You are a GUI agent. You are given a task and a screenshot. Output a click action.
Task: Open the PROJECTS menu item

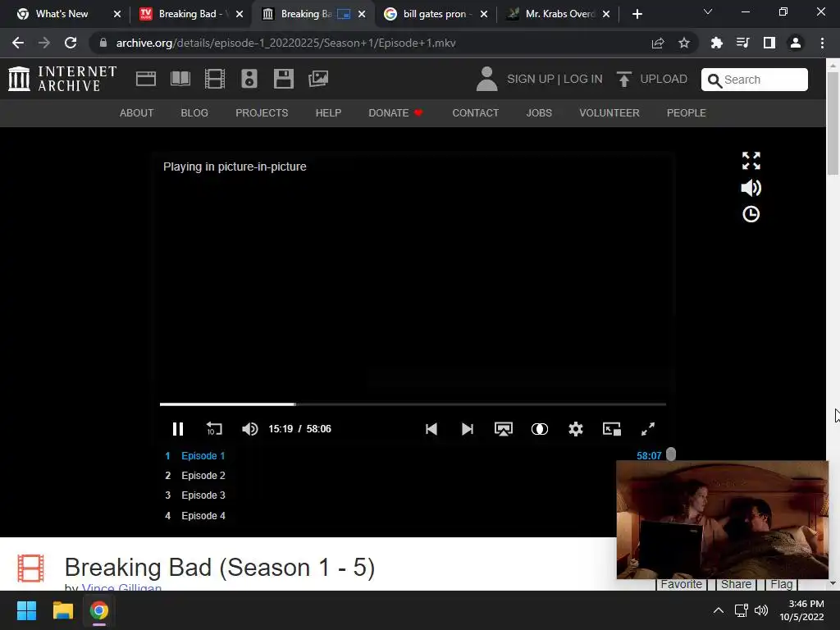click(x=262, y=113)
